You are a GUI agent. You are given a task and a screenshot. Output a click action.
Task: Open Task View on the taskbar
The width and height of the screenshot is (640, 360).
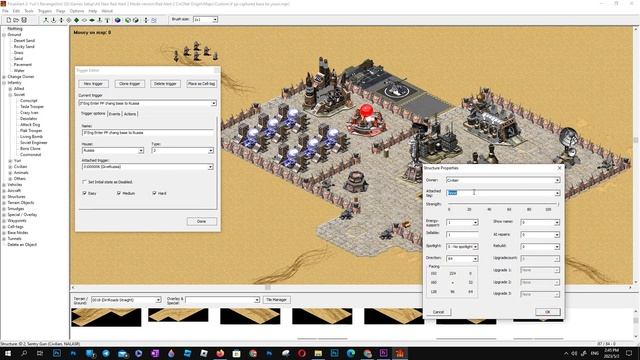(40, 353)
